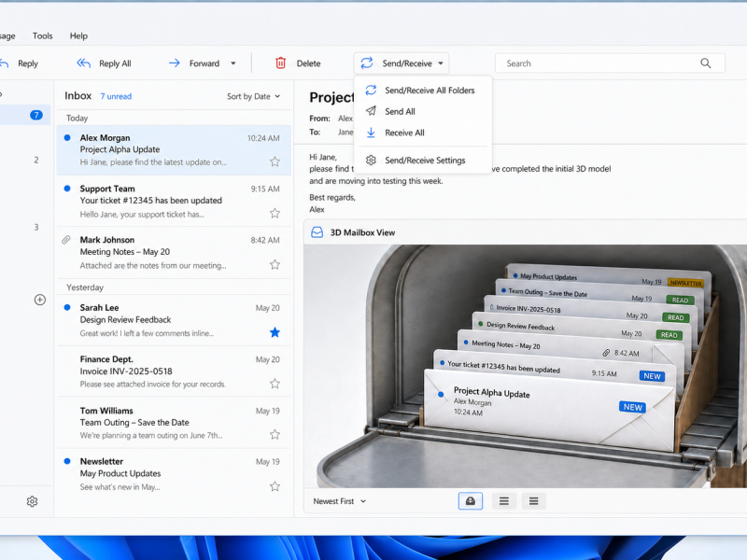Viewport: 747px width, 560px height.
Task: Click the Reply button
Action: pos(20,63)
